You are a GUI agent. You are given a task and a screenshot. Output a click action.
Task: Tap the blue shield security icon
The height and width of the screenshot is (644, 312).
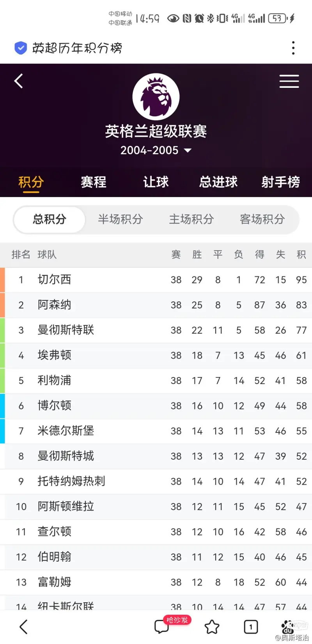21,48
